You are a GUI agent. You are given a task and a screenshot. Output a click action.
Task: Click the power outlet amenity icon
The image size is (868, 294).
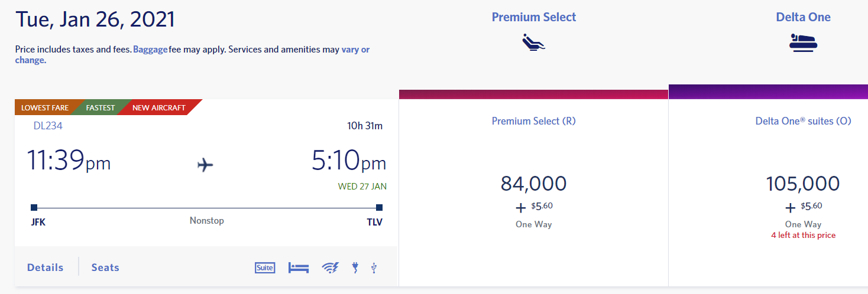(x=355, y=267)
